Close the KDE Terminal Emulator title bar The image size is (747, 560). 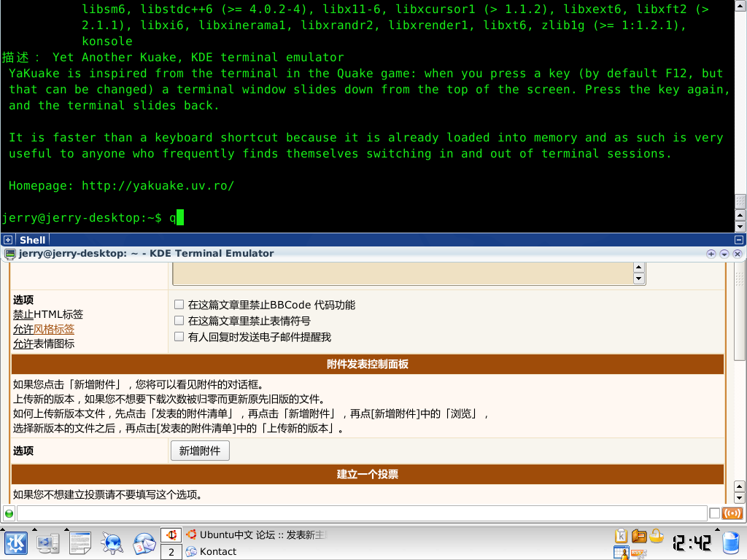pyautogui.click(x=738, y=254)
